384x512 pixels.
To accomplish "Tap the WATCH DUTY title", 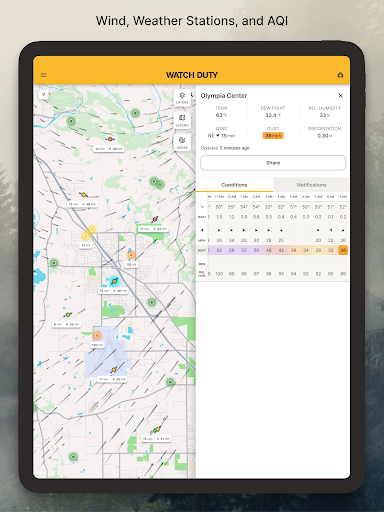I will click(x=192, y=75).
